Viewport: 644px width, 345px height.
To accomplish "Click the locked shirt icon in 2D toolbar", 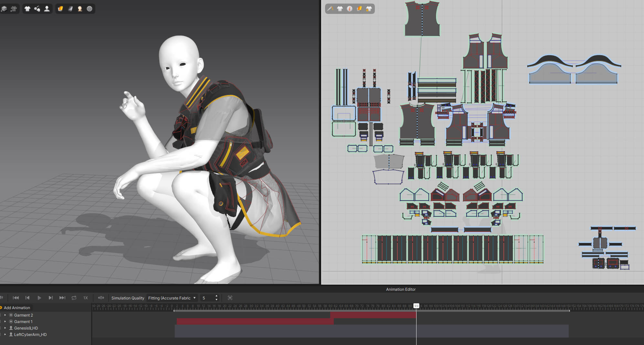I will click(x=369, y=9).
